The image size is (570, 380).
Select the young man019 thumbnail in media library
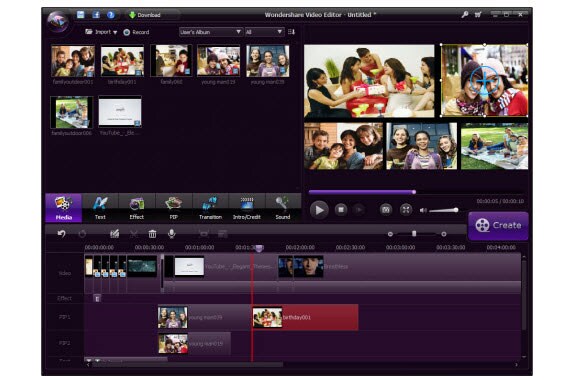click(218, 61)
